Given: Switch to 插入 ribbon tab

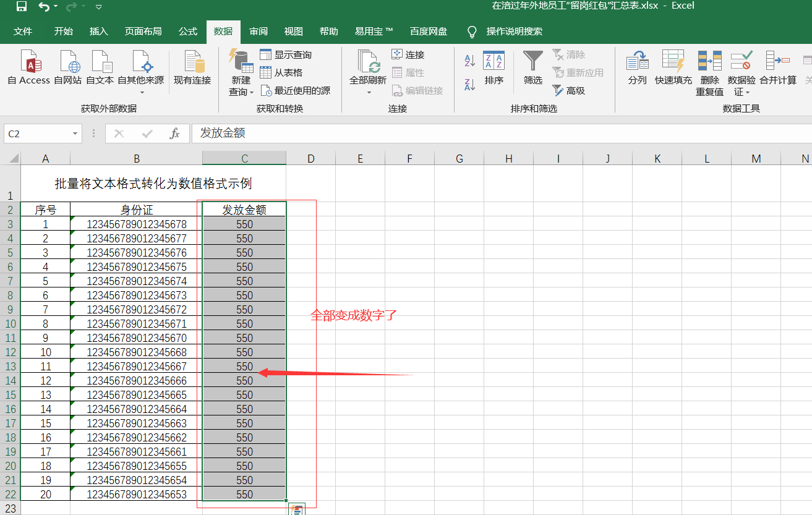Looking at the screenshot, I should point(98,32).
